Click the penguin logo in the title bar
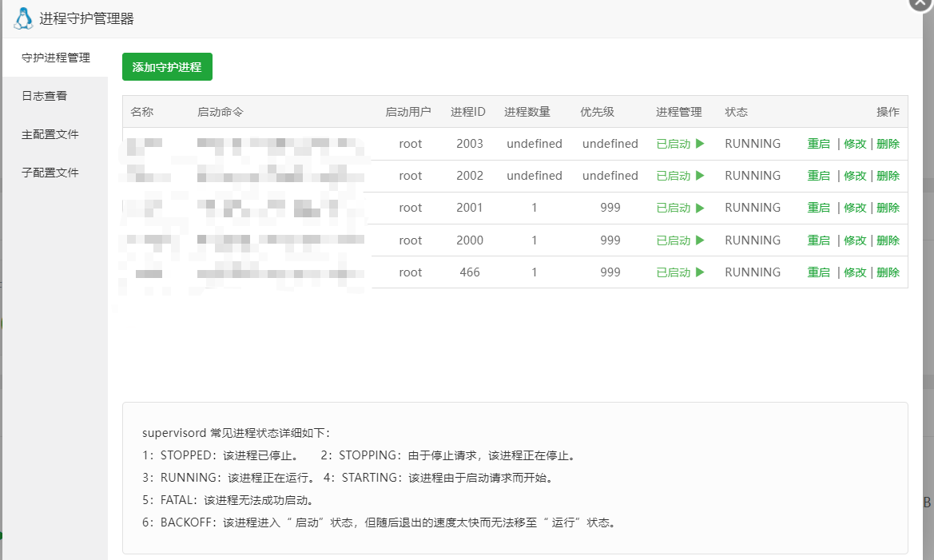 pyautogui.click(x=23, y=18)
